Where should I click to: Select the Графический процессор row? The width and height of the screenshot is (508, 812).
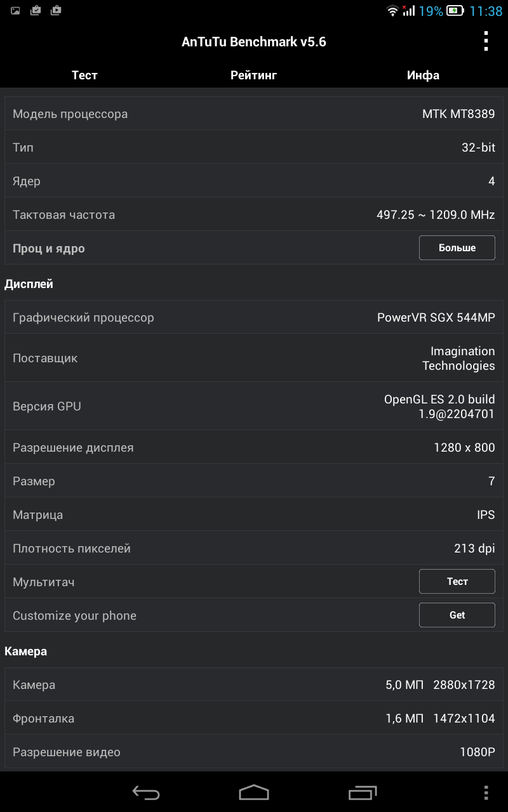pos(254,317)
